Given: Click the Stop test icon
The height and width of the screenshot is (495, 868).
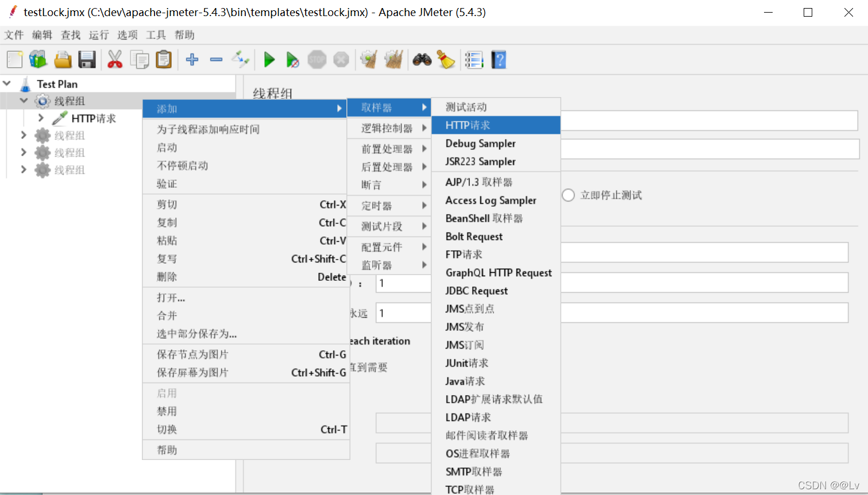Looking at the screenshot, I should tap(317, 60).
